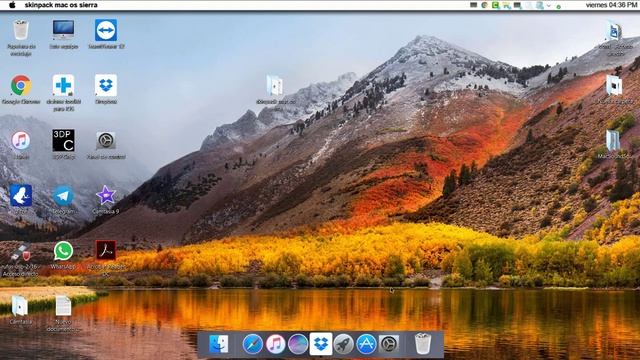The height and width of the screenshot is (360, 640).
Task: Open WhatsApp desktop shortcut
Action: 63,251
